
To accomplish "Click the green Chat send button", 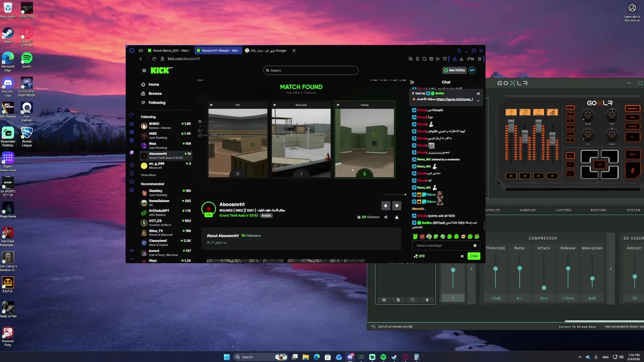I will pos(473,256).
